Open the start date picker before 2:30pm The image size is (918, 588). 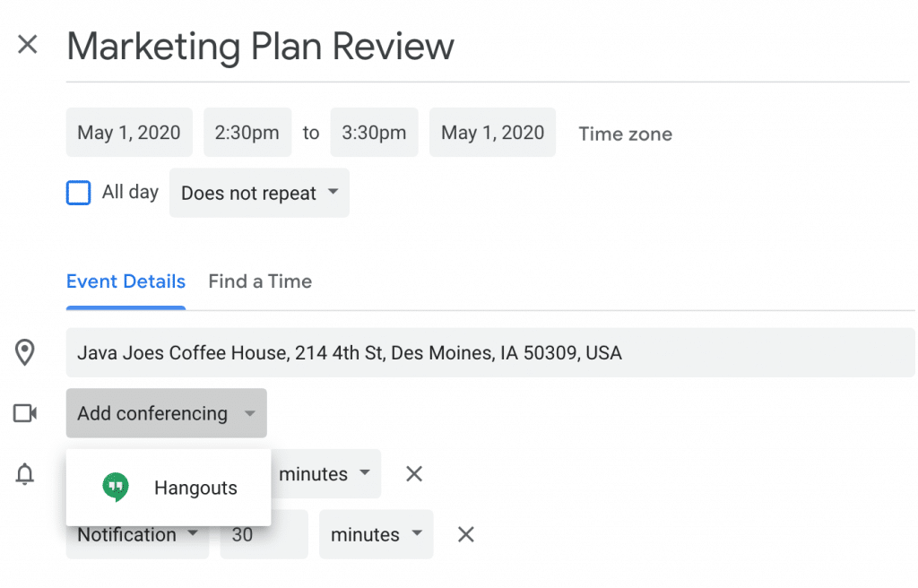pos(129,133)
